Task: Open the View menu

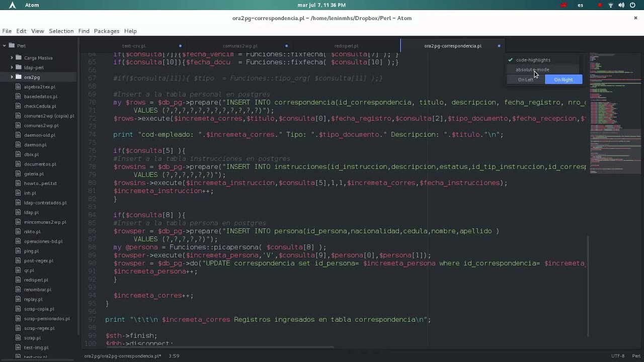Action: pos(38,31)
